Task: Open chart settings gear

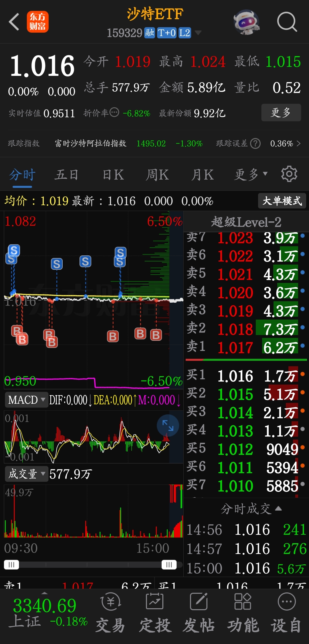Action: pyautogui.click(x=289, y=174)
